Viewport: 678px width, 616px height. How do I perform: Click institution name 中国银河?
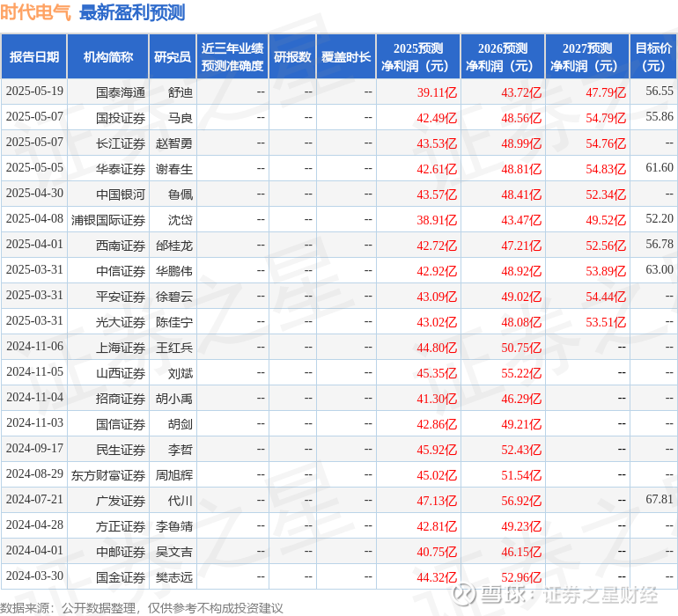coord(121,194)
